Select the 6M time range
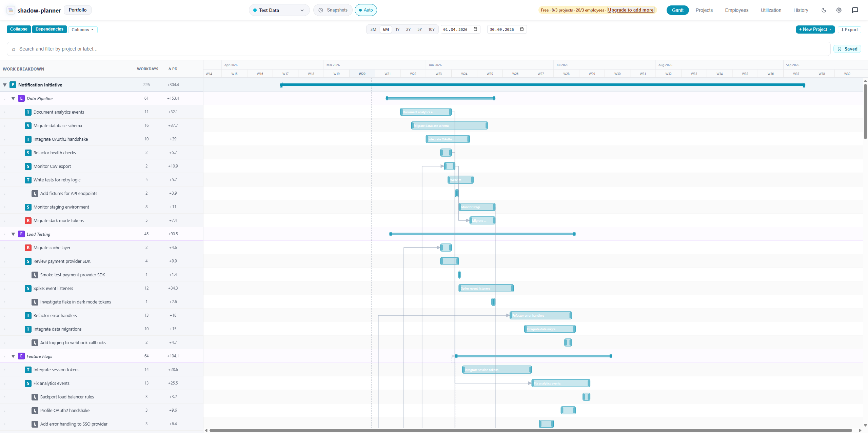 [x=386, y=29]
